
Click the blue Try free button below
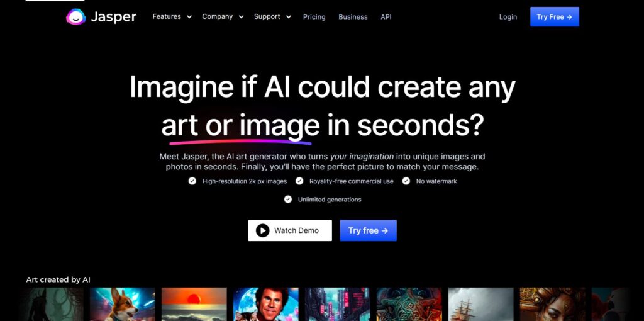[x=368, y=230]
